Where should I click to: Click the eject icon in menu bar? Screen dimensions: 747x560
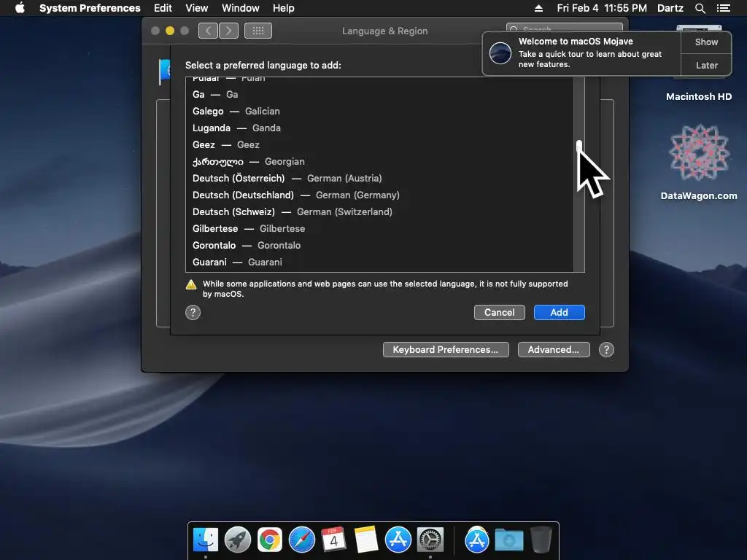[x=538, y=8]
